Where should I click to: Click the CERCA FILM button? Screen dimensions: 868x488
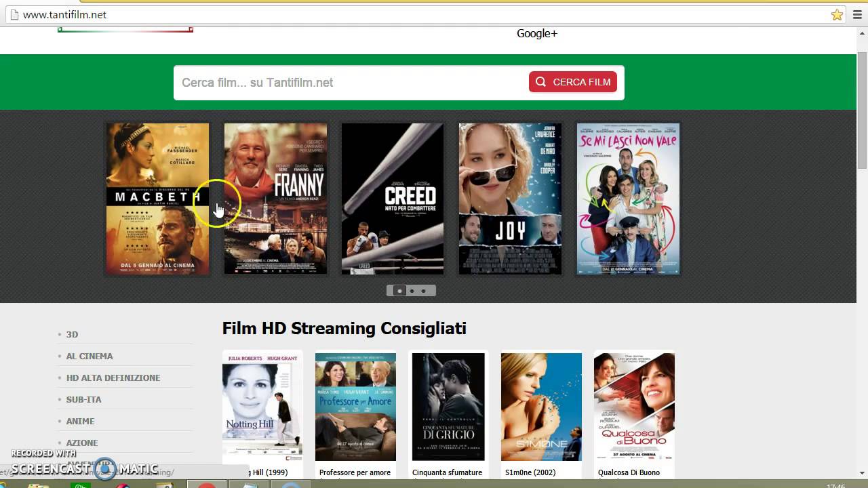(x=573, y=82)
